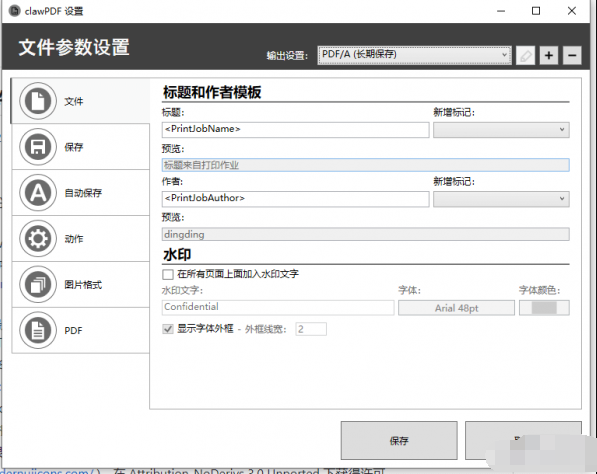Switch to the 动作 tab label

pyautogui.click(x=73, y=239)
